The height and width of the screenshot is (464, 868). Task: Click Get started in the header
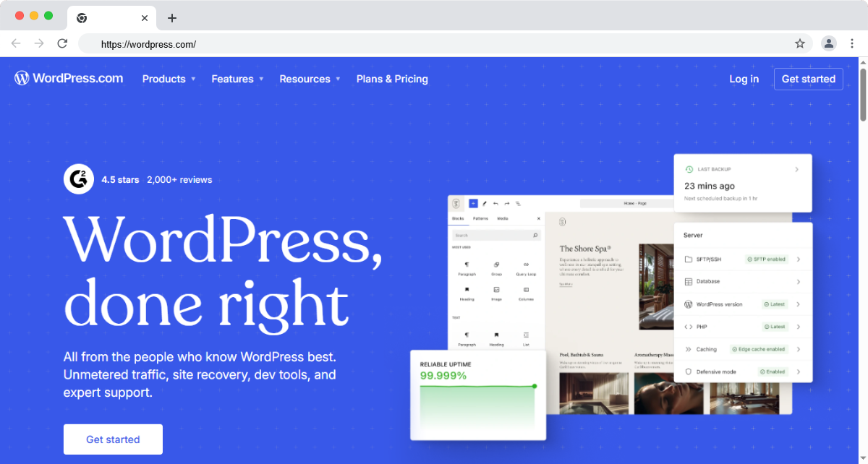coord(809,79)
